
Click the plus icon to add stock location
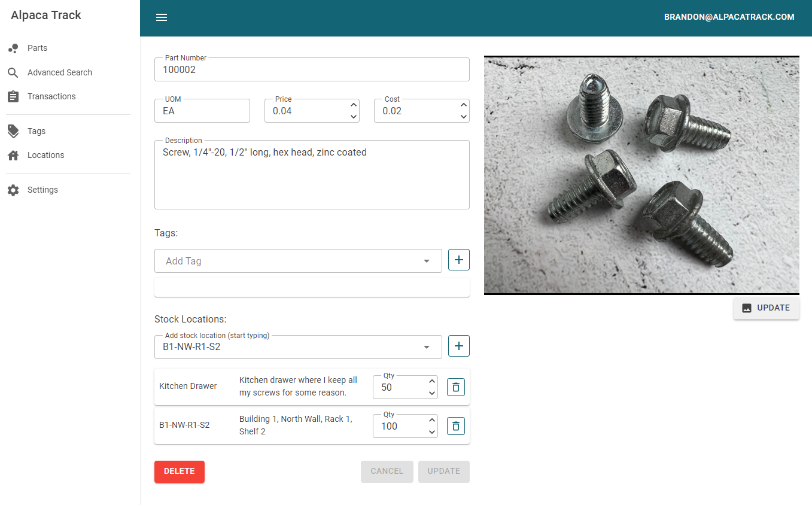(x=459, y=346)
